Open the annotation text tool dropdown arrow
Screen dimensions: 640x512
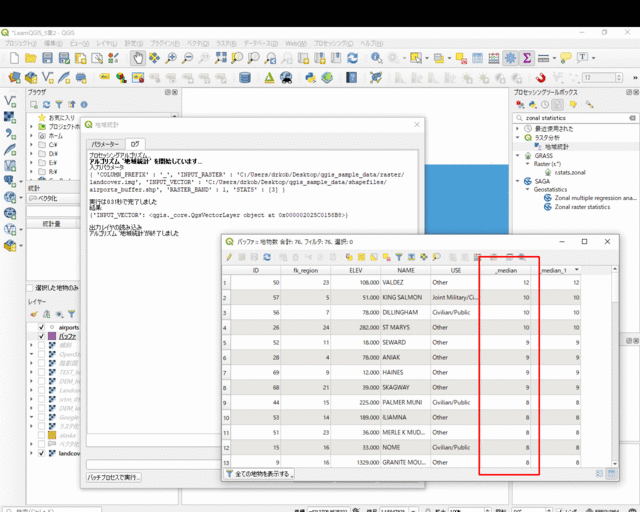point(593,58)
